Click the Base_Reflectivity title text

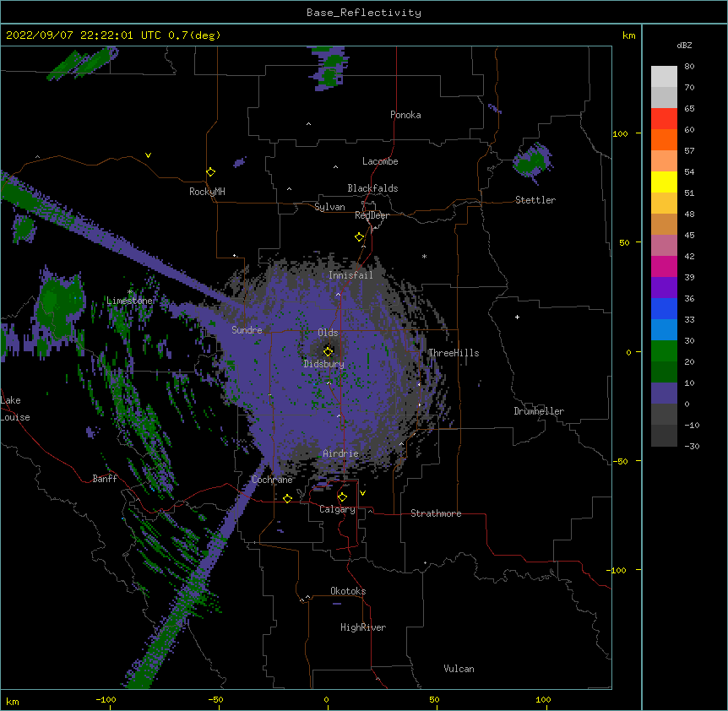[364, 13]
